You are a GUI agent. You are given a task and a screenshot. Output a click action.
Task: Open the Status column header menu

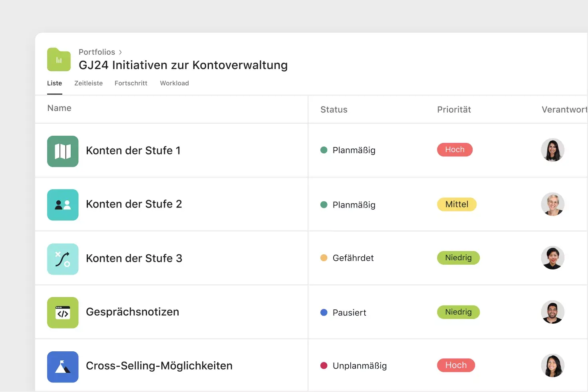pos(334,109)
